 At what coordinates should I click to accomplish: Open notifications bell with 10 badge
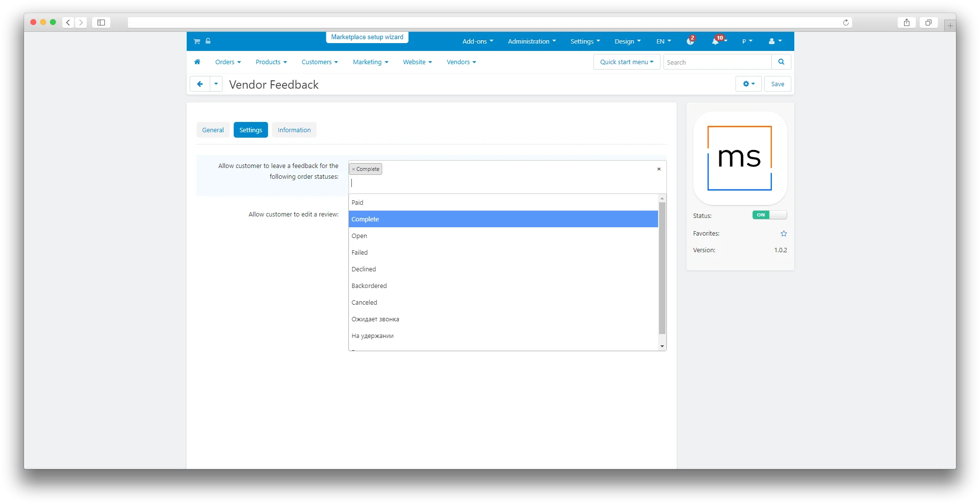[718, 41]
